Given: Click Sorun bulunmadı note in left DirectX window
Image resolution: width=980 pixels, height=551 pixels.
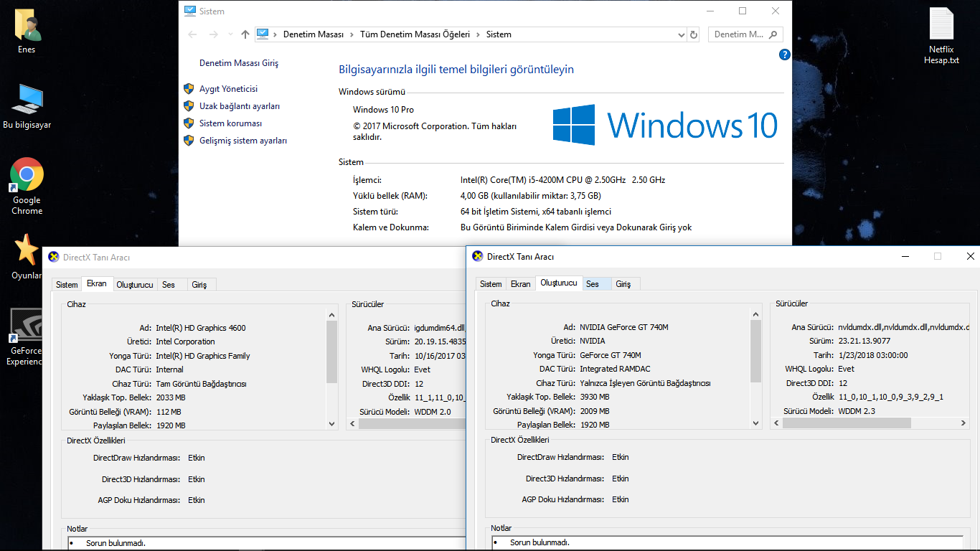Looking at the screenshot, I should pyautogui.click(x=116, y=543).
